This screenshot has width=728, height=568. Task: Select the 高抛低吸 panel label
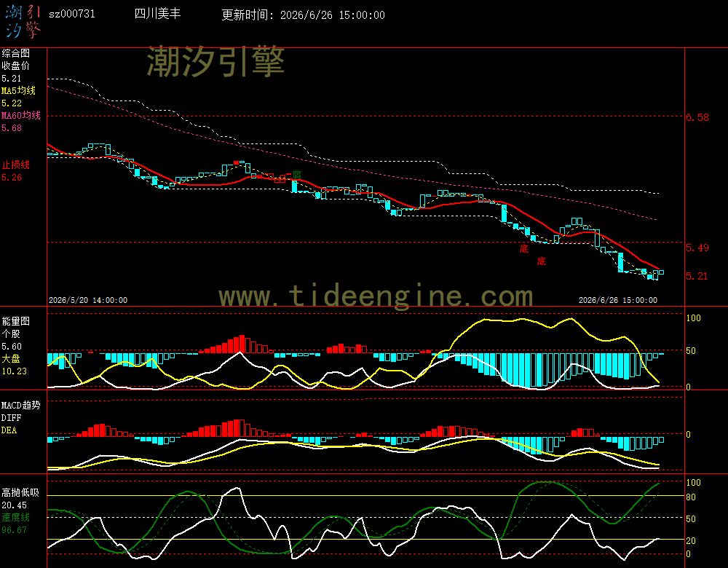click(x=20, y=492)
